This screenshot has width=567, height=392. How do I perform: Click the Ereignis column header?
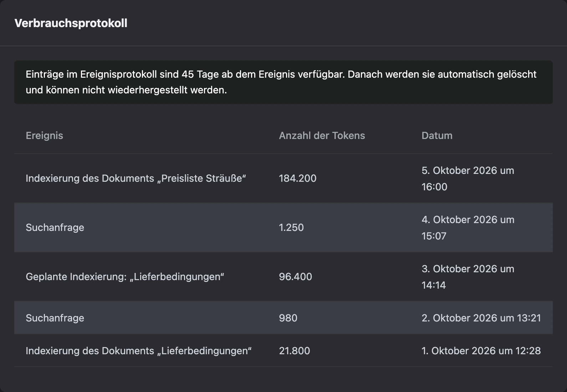[x=44, y=135]
